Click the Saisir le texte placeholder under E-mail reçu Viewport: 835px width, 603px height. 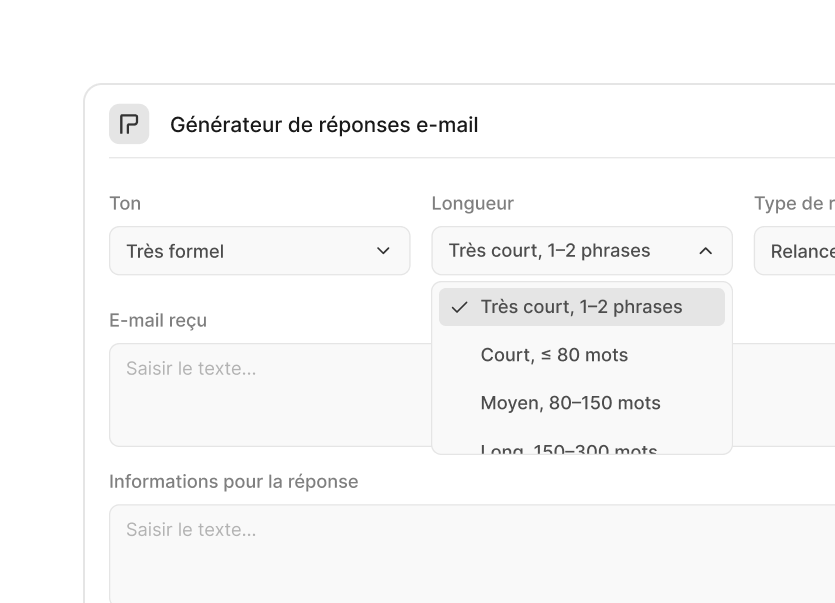(191, 368)
